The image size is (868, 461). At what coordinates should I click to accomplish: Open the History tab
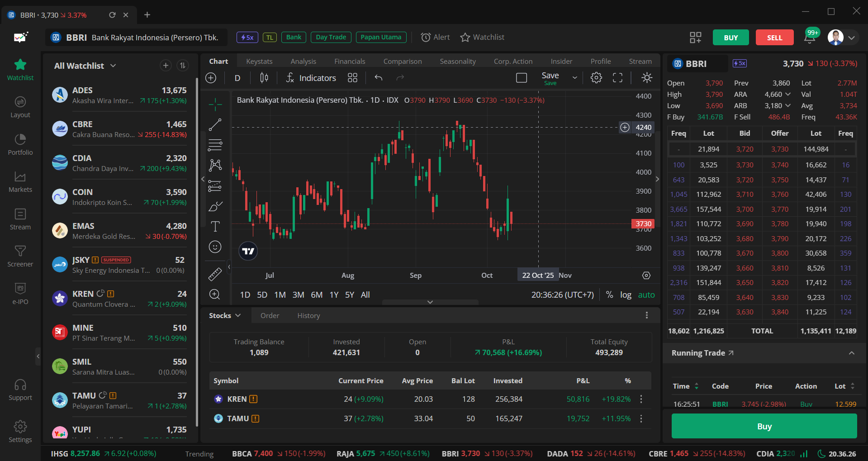(x=308, y=315)
